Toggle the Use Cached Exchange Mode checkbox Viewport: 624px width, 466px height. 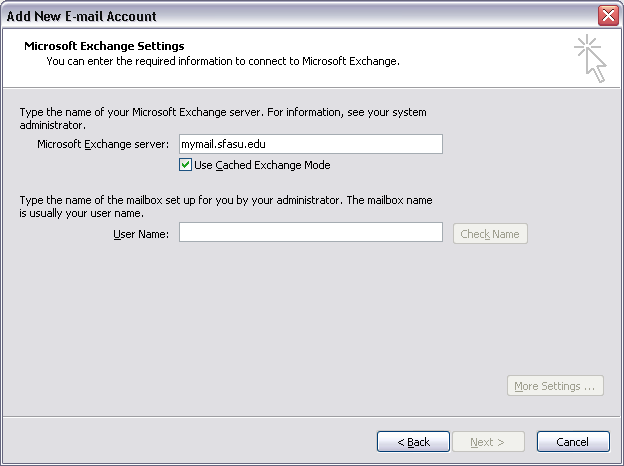coord(185,165)
